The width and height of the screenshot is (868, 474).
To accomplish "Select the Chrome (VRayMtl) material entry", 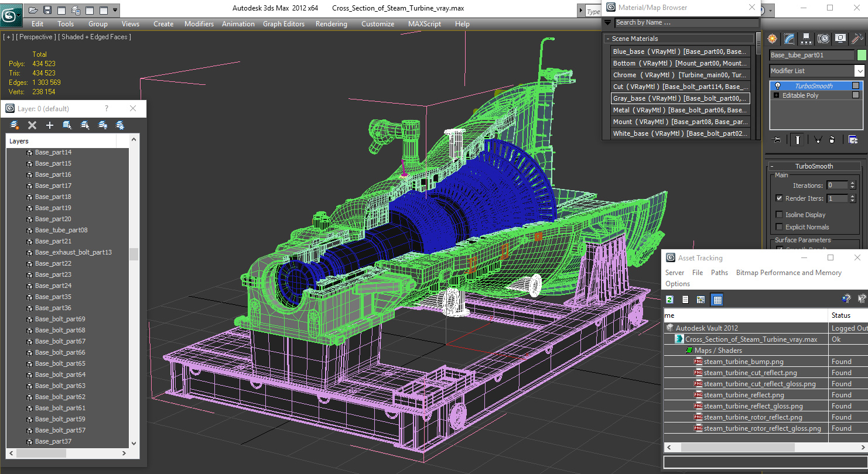I will (679, 75).
